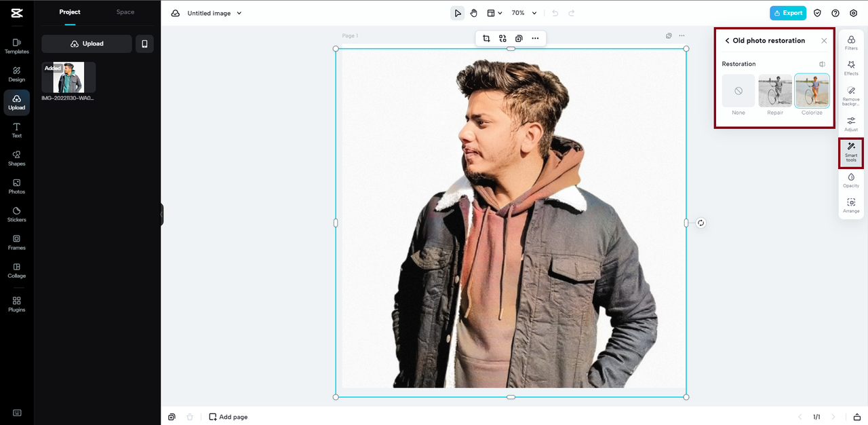Go back from Old photo restoration
The width and height of the screenshot is (868, 425).
[x=727, y=41]
